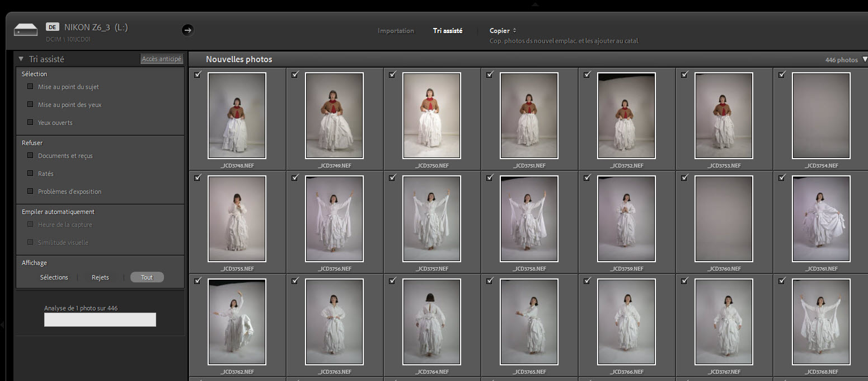Select the Tri assisté tab
Image resolution: width=868 pixels, height=381 pixels.
(x=448, y=31)
